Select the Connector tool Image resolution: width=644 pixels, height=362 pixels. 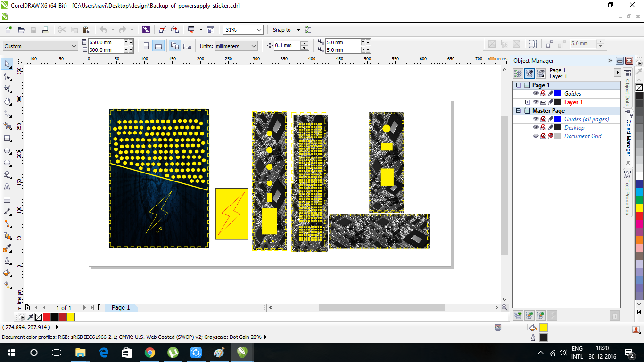(x=7, y=224)
